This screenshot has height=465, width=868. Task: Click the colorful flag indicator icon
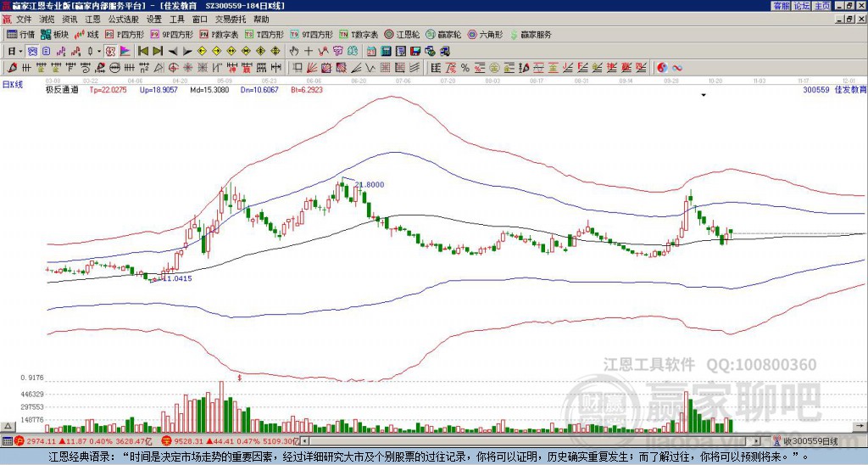tap(125, 52)
